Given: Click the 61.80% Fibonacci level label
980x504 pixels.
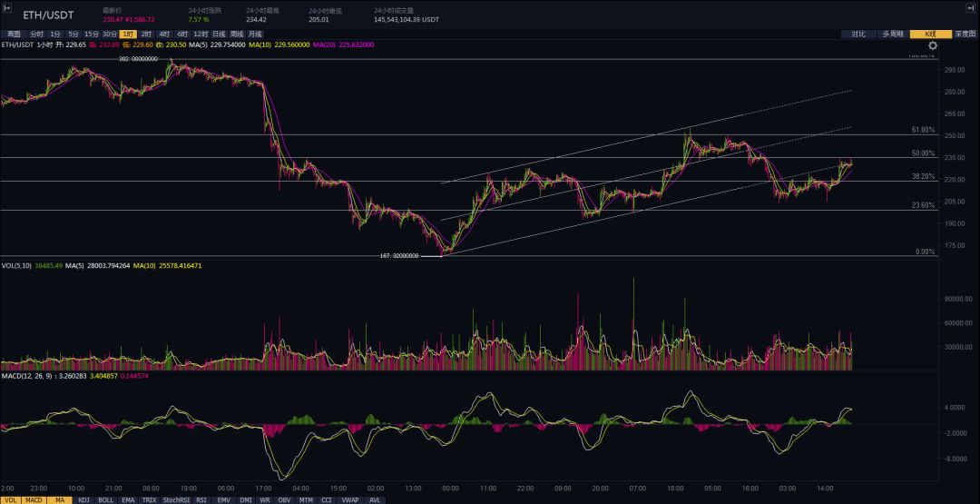Looking at the screenshot, I should click(x=923, y=130).
